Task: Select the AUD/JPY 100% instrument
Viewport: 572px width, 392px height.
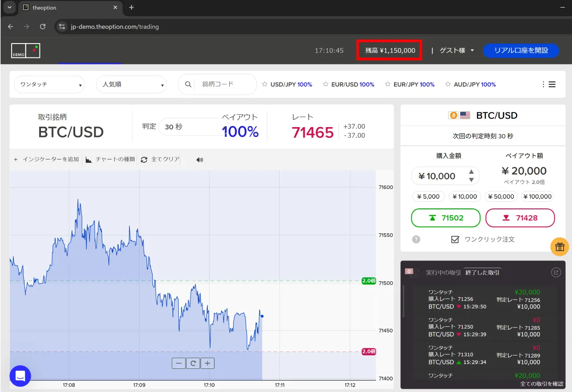Action: tap(475, 84)
